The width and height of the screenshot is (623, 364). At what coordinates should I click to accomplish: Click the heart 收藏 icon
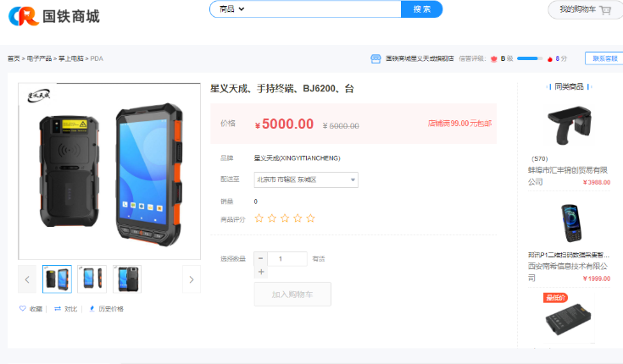23,308
